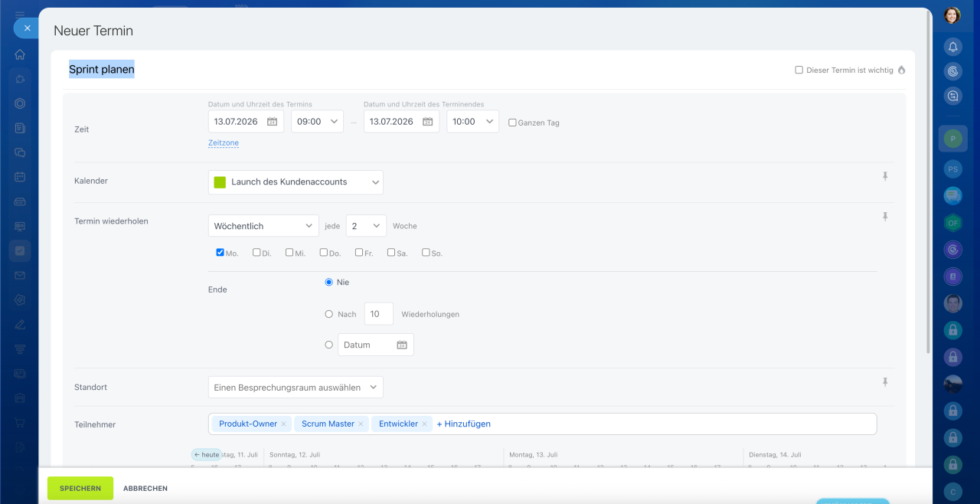Screen dimensions: 980x504
Task: Open the home icon in left sidebar
Action: [x=20, y=54]
